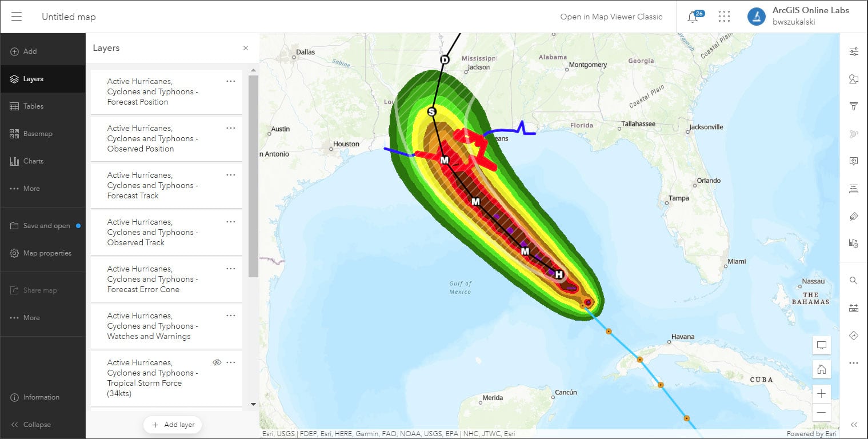The width and height of the screenshot is (868, 439).
Task: Open the hamburger menu top left
Action: pyautogui.click(x=16, y=16)
